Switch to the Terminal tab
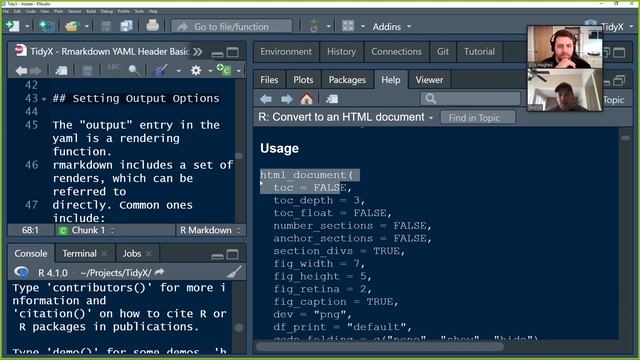This screenshot has height=360, width=640. (x=79, y=253)
